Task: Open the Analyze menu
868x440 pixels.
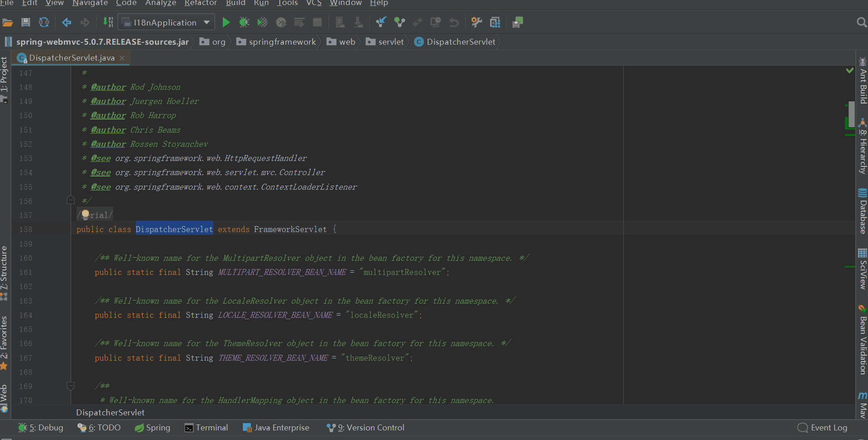Action: click(x=161, y=3)
